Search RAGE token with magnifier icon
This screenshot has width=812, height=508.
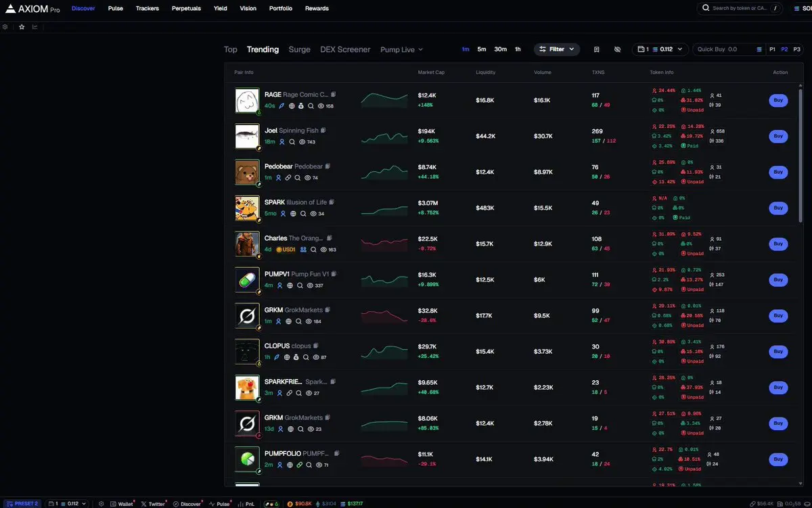[311, 106]
